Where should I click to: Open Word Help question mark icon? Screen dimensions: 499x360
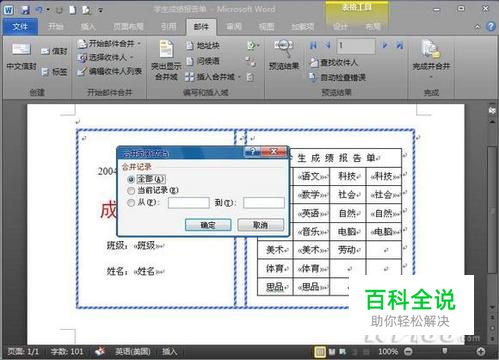[490, 27]
